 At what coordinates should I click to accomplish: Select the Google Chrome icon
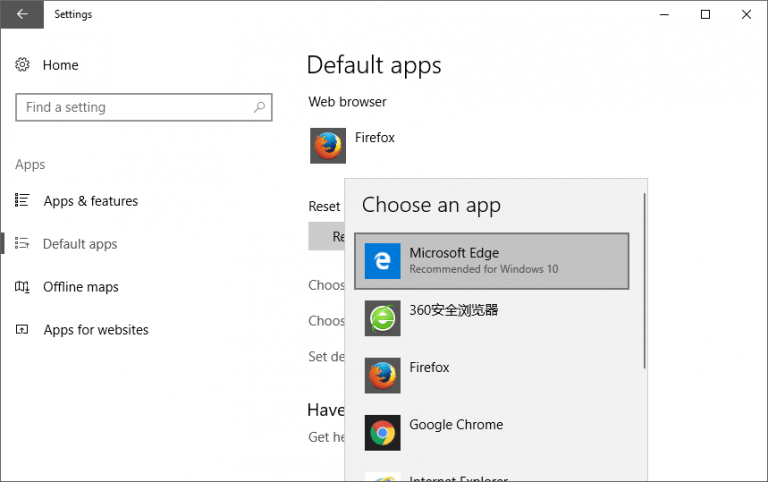382,432
